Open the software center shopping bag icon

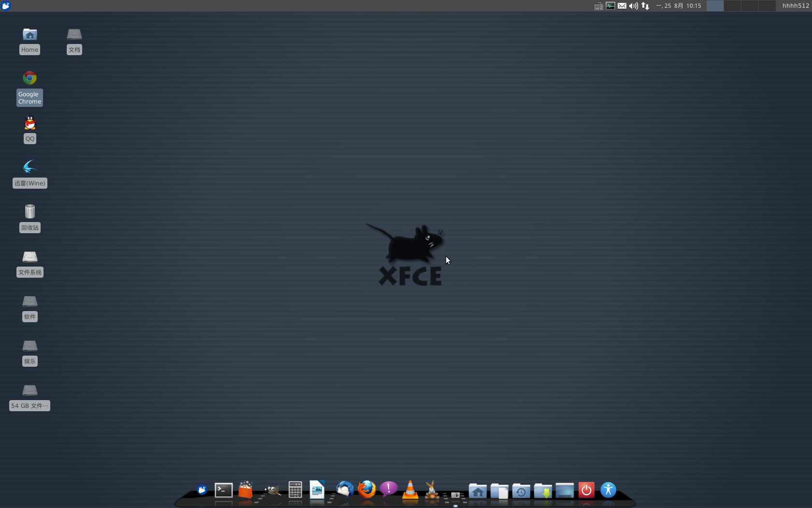point(246,490)
